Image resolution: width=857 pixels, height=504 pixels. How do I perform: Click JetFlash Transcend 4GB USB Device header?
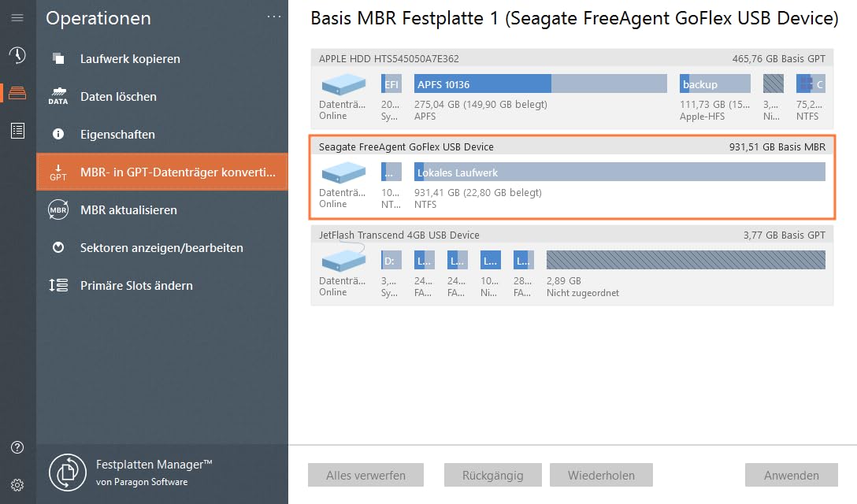(399, 235)
